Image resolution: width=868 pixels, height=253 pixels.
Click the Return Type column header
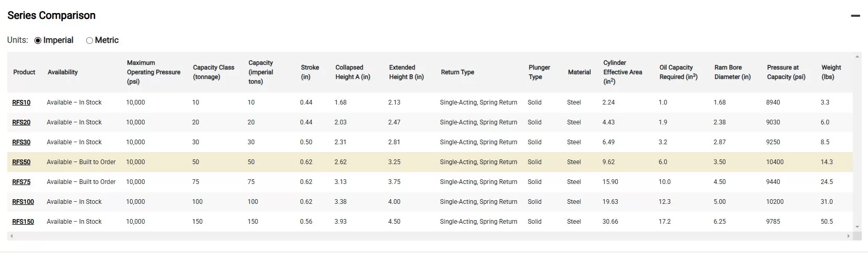tap(458, 72)
